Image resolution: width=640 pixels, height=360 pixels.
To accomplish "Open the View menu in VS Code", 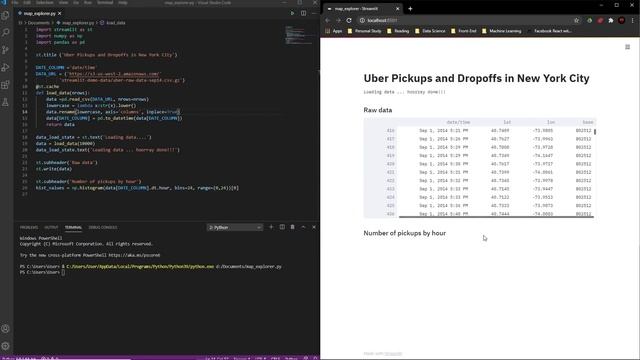I will [x=63, y=2].
